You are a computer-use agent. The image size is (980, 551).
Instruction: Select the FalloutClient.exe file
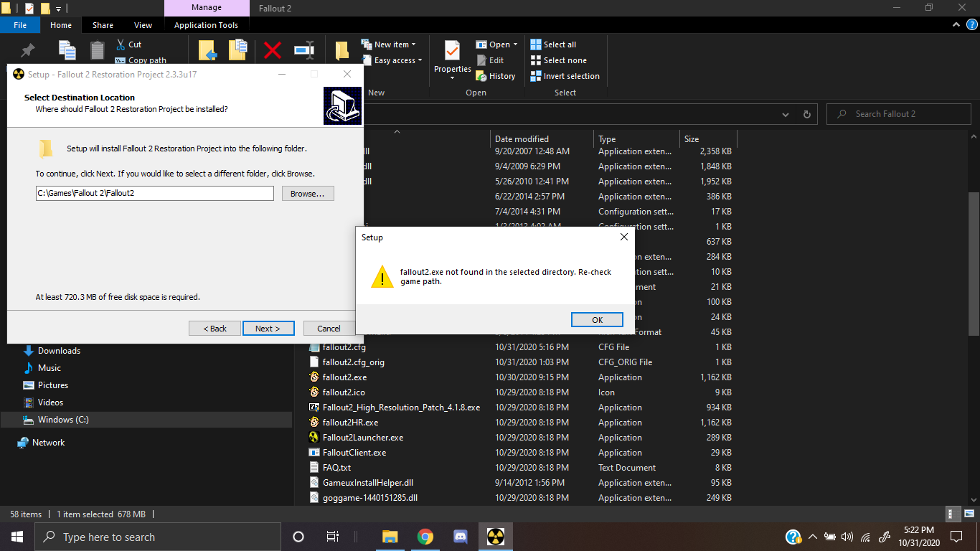tap(354, 453)
